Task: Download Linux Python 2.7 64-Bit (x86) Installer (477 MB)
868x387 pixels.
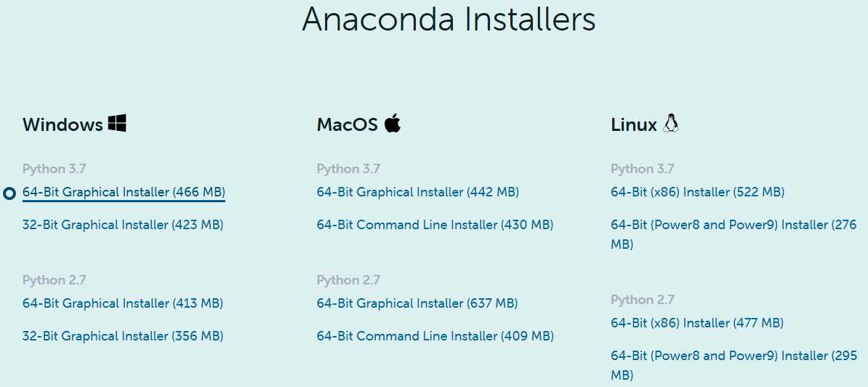Action: coord(697,323)
